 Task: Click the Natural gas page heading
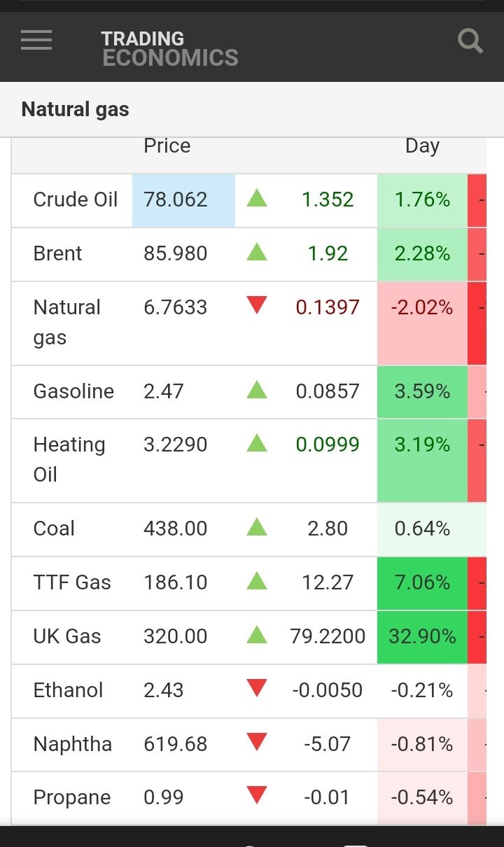76,109
